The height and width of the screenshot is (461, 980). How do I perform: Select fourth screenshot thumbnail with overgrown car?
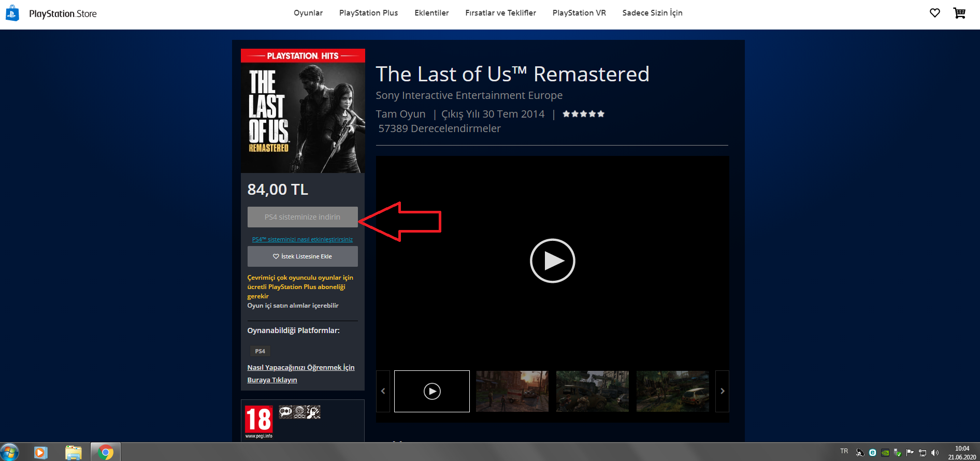(x=673, y=391)
